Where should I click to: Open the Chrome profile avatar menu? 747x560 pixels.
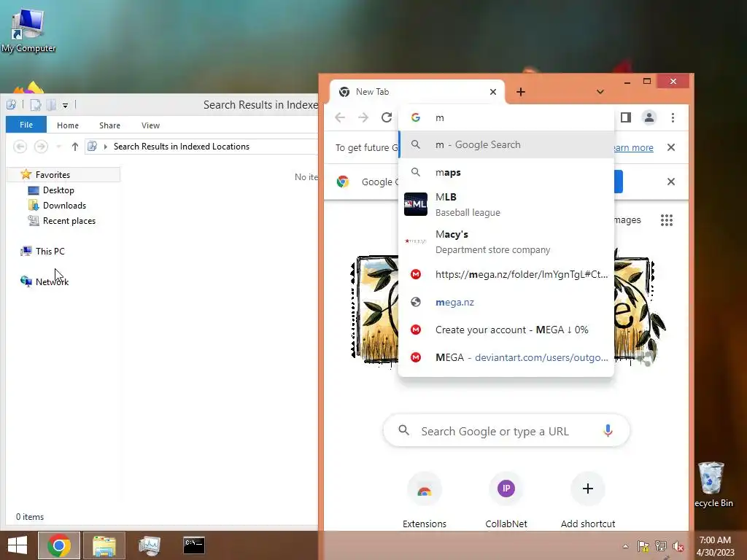tap(649, 117)
